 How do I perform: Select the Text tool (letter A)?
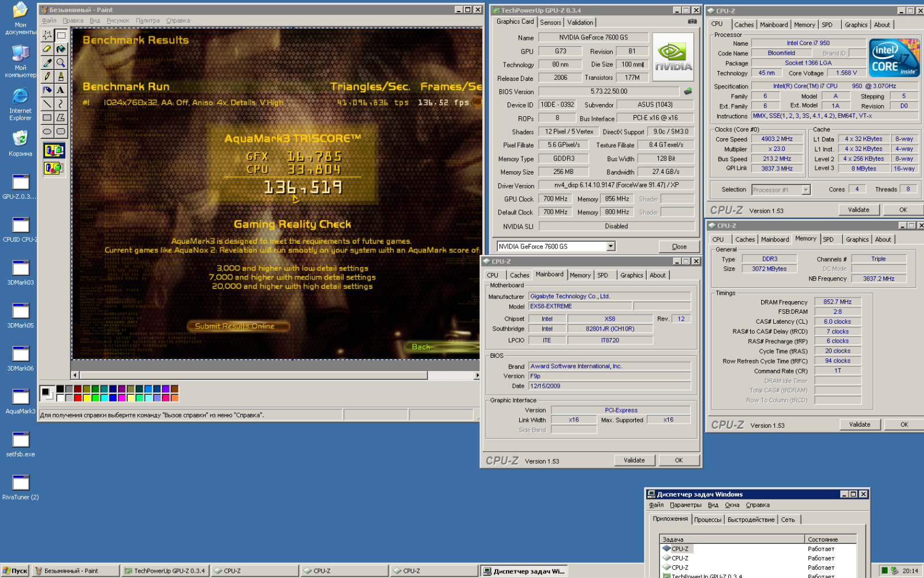tap(61, 90)
